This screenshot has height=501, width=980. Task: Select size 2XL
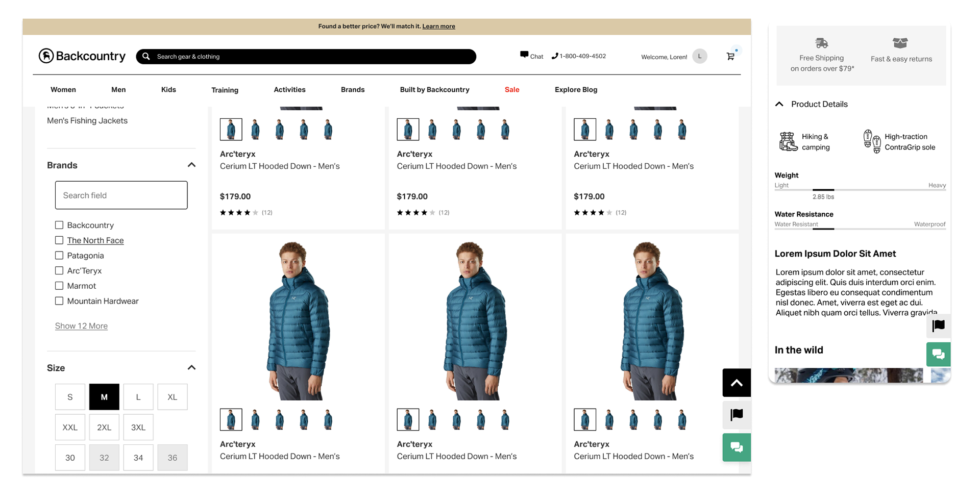click(104, 427)
